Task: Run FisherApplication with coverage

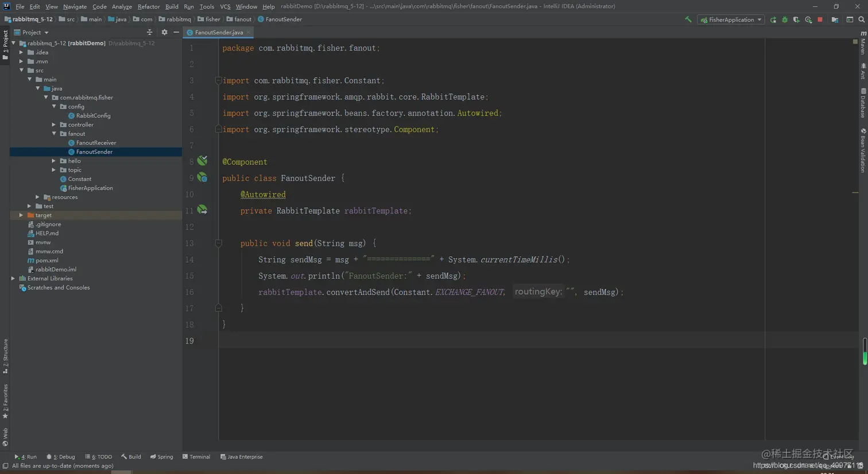Action: [796, 20]
